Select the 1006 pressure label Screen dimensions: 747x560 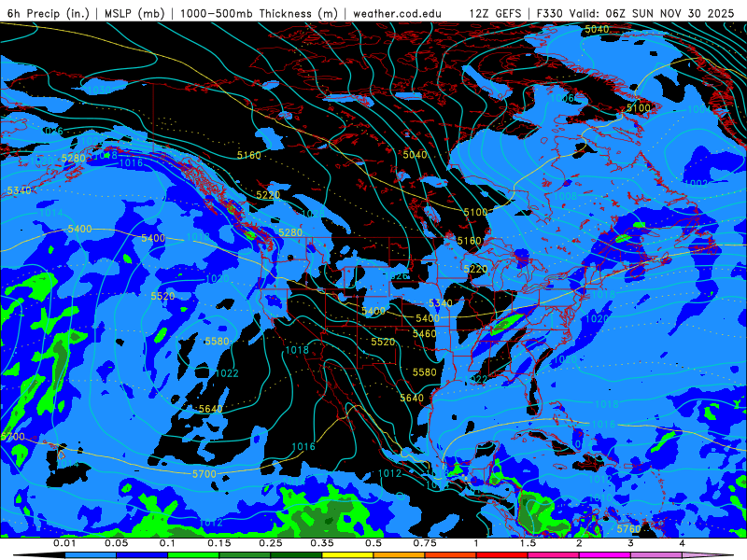(562, 99)
